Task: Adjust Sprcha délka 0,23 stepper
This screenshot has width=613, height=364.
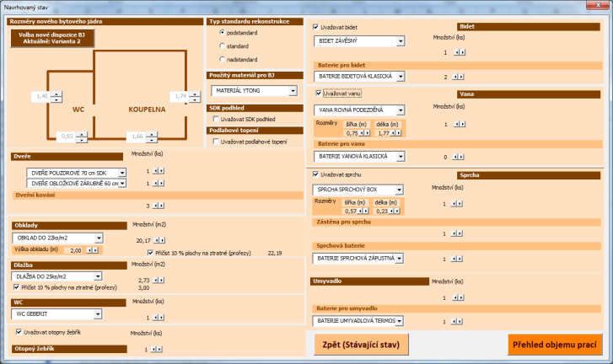Action: pos(394,211)
